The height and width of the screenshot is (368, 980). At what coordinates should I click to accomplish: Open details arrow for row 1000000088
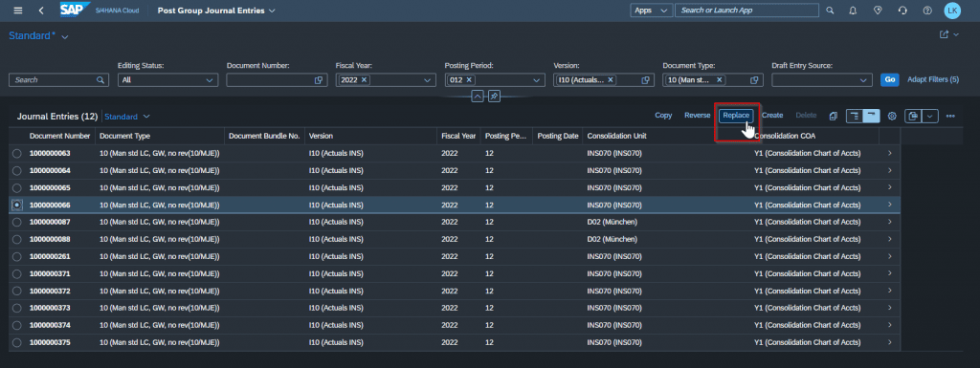(x=889, y=239)
